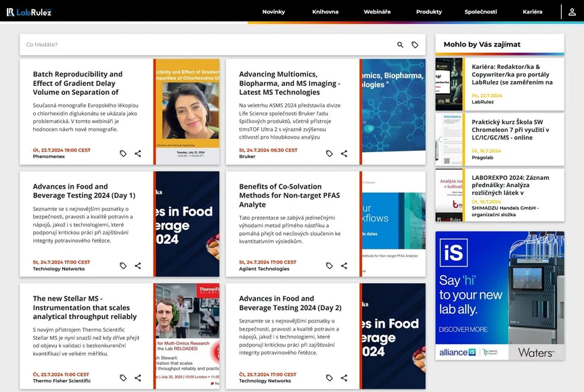584x392 pixels.
Task: Click tag icon on Food and Beverage Day 1 card
Action: click(x=123, y=266)
